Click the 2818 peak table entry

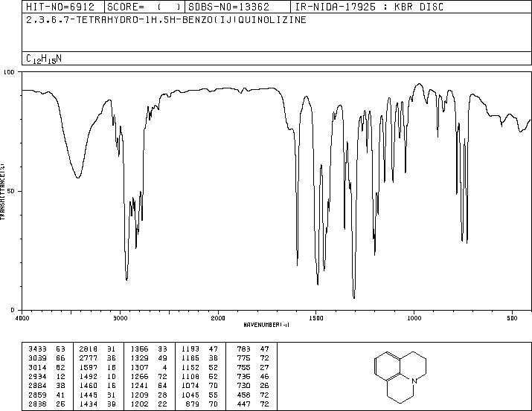(89, 349)
